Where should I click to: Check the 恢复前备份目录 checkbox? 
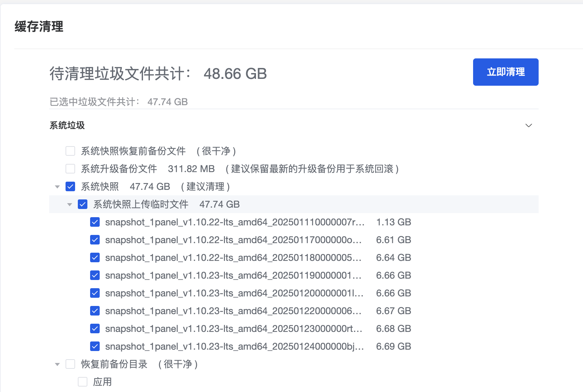pyautogui.click(x=70, y=364)
